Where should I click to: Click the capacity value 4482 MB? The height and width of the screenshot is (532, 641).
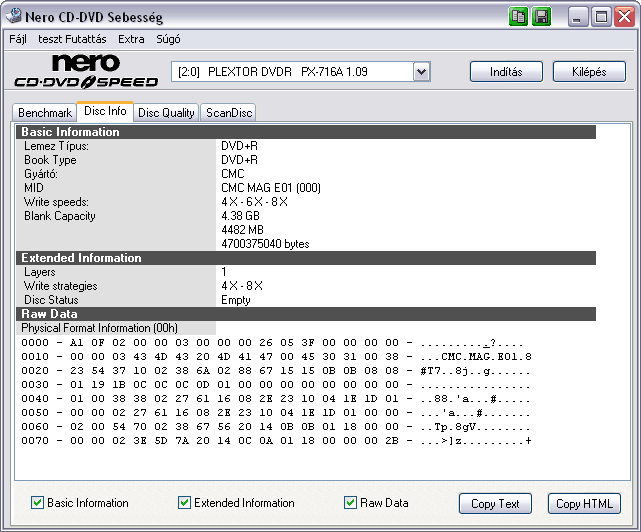point(242,230)
